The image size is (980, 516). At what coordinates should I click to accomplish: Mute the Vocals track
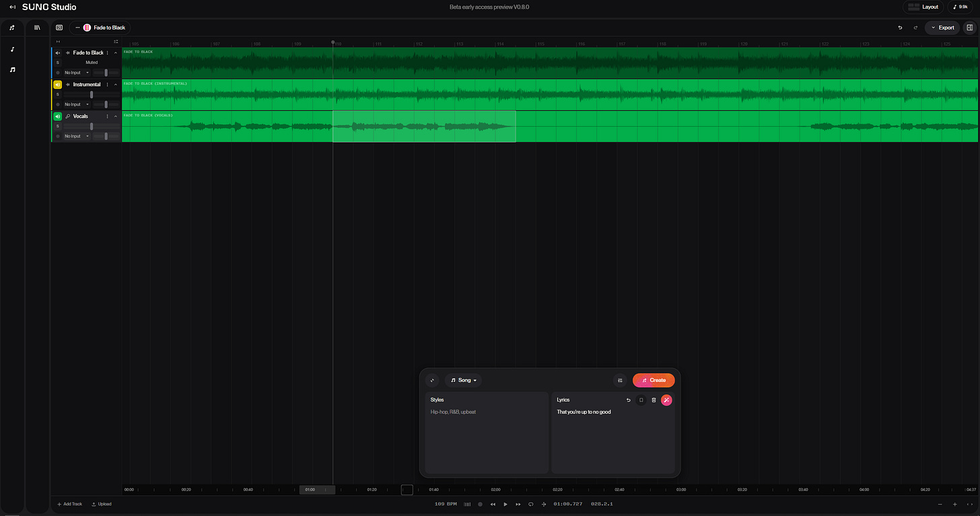(58, 116)
